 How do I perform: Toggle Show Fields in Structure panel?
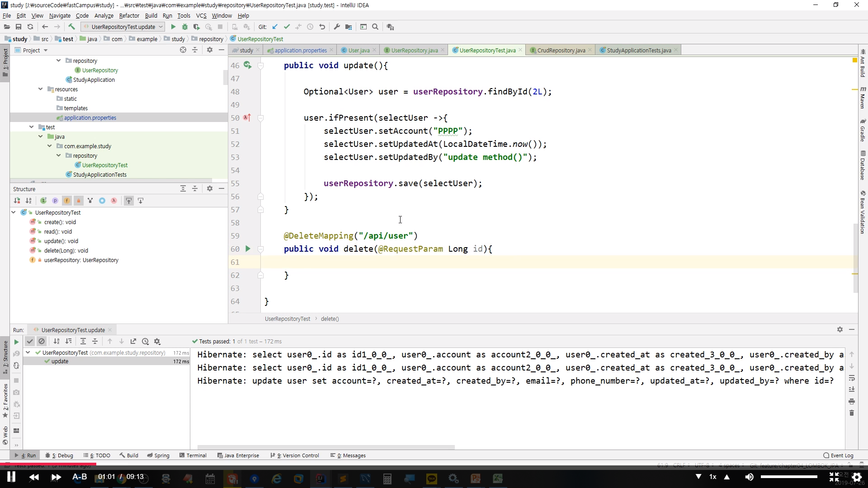click(x=67, y=201)
